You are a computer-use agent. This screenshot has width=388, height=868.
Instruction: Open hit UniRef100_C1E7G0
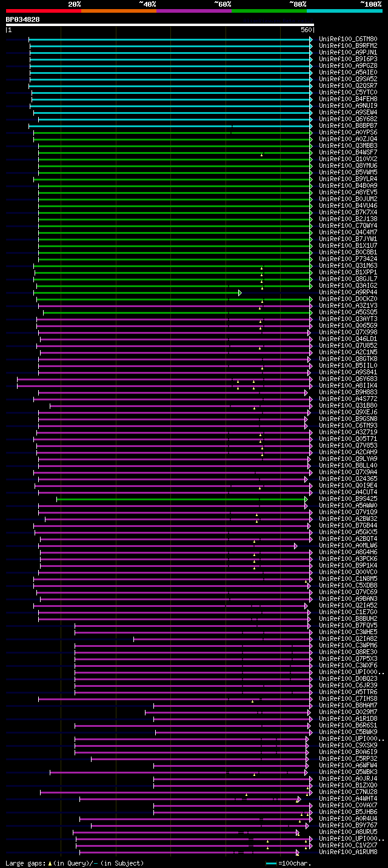click(x=348, y=612)
